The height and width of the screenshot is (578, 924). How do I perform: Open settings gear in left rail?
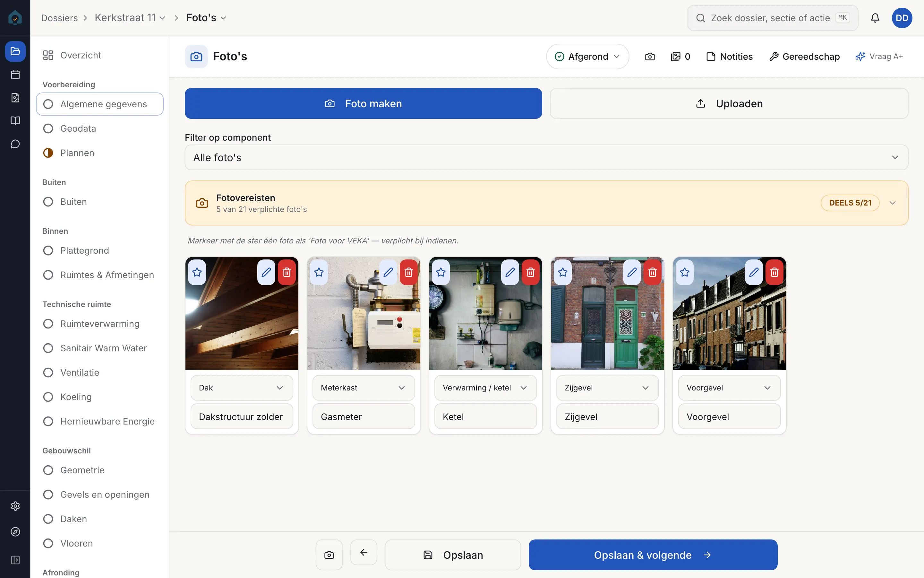[15, 506]
